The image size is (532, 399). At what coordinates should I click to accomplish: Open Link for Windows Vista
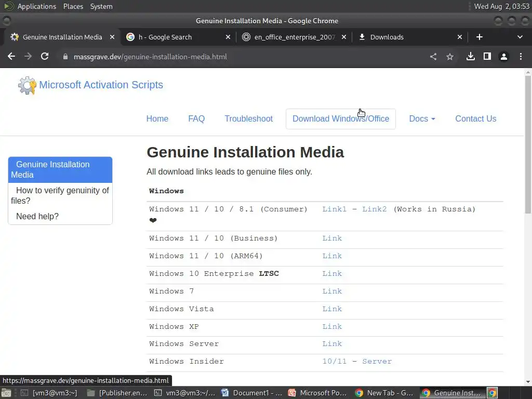click(x=332, y=309)
